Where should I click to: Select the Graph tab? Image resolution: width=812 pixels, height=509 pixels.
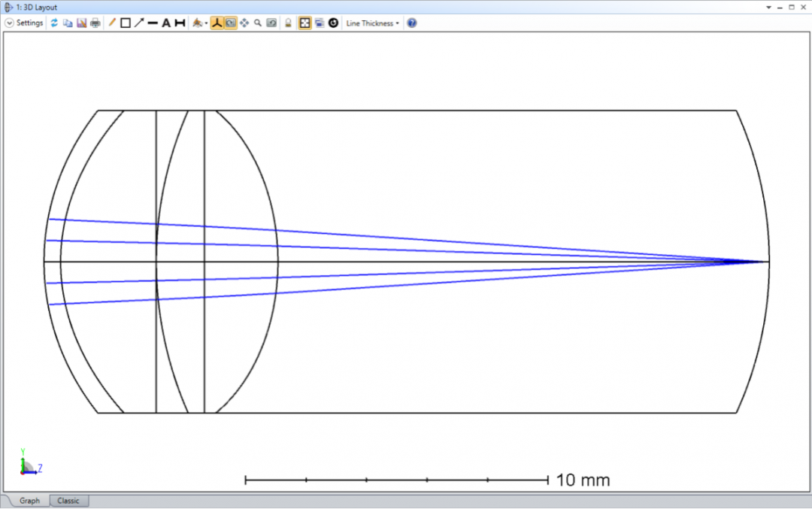[x=29, y=501]
